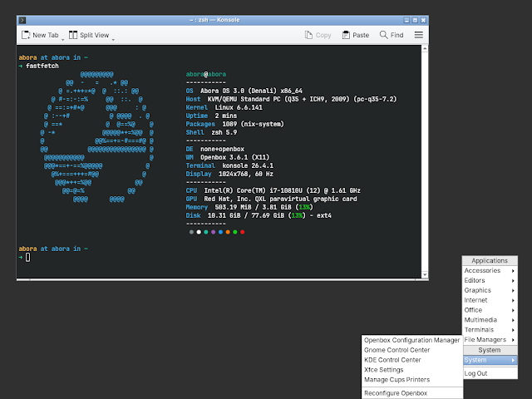Screen dimensions: 532x399
Task: Open the Split View dropdown arrow
Action: [113, 40]
